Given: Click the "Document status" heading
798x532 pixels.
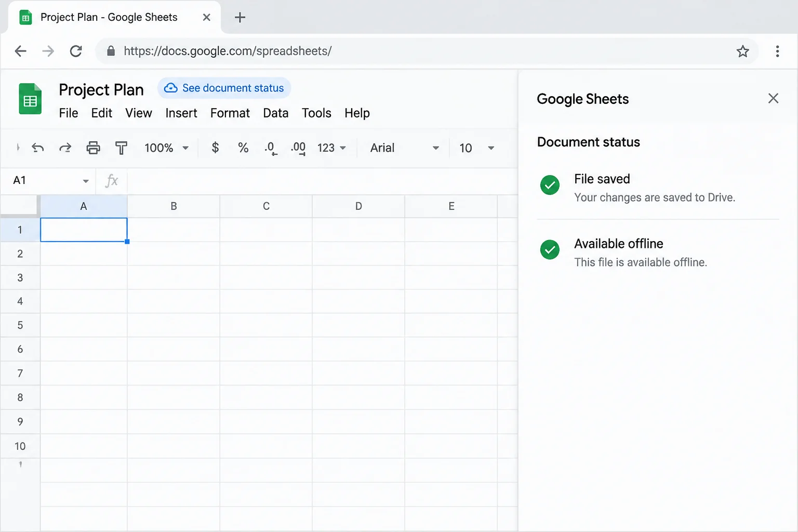Looking at the screenshot, I should (589, 142).
